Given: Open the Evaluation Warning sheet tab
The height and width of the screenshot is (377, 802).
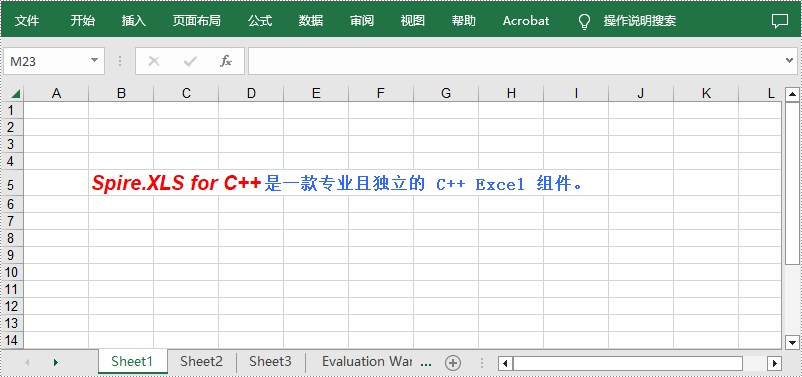Looking at the screenshot, I should coord(367,361).
